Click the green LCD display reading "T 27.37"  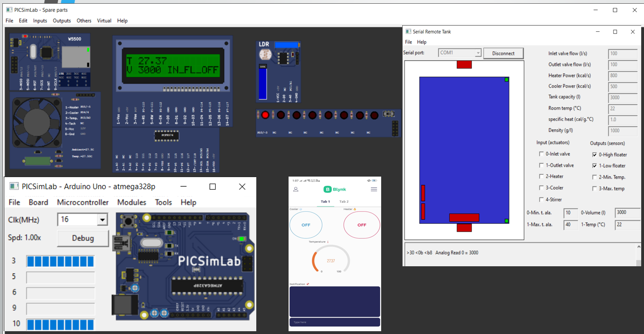(x=173, y=65)
